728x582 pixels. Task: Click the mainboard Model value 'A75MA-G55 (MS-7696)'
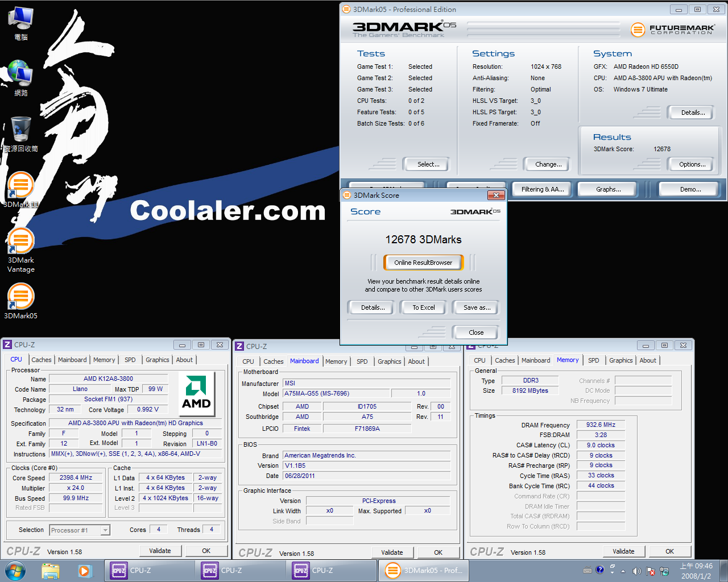tap(336, 393)
